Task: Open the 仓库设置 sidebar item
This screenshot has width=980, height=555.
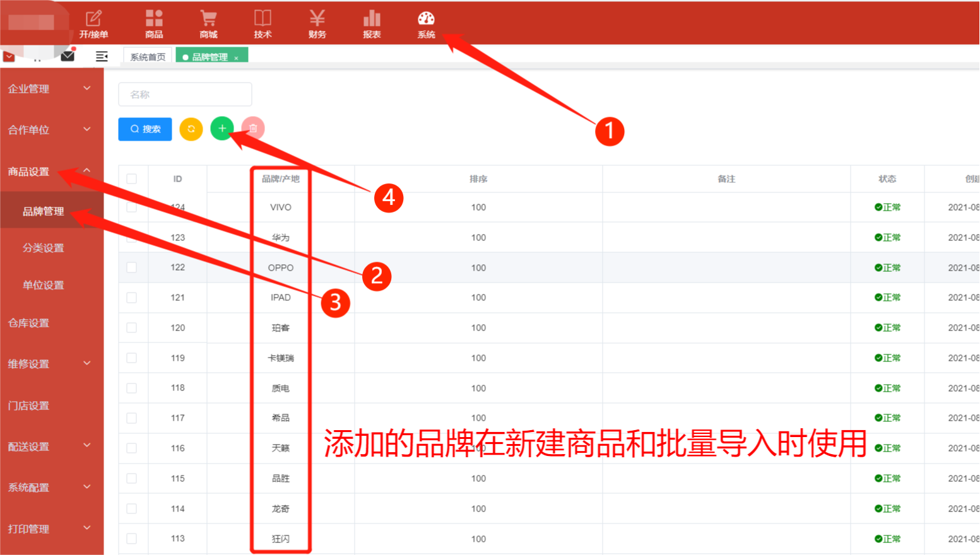Action: [52, 323]
